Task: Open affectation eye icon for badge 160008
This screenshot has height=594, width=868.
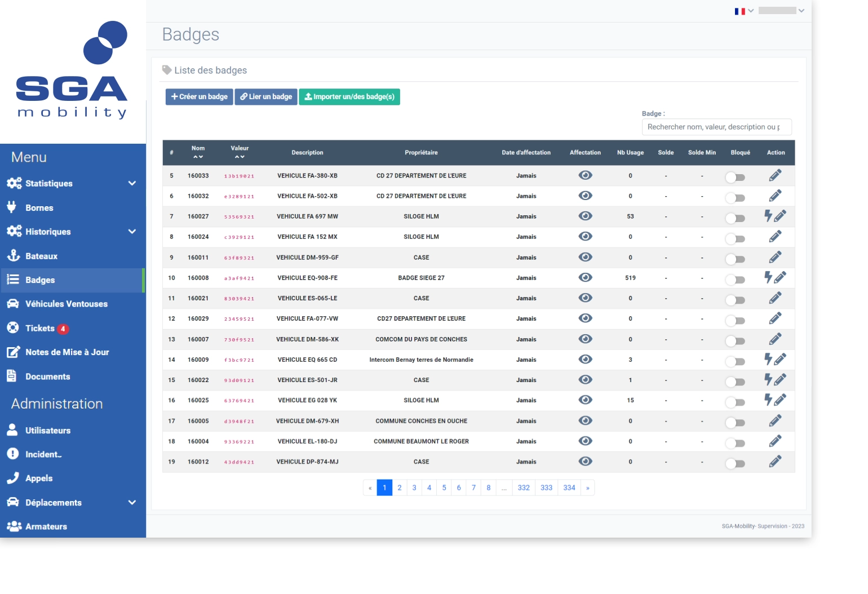Action: coord(585,277)
